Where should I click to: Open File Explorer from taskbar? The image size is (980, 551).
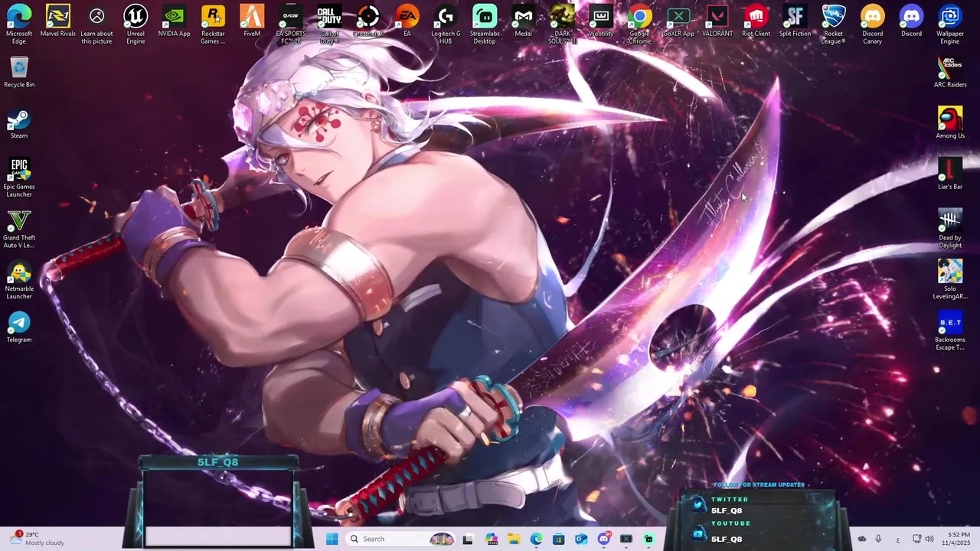tap(514, 539)
